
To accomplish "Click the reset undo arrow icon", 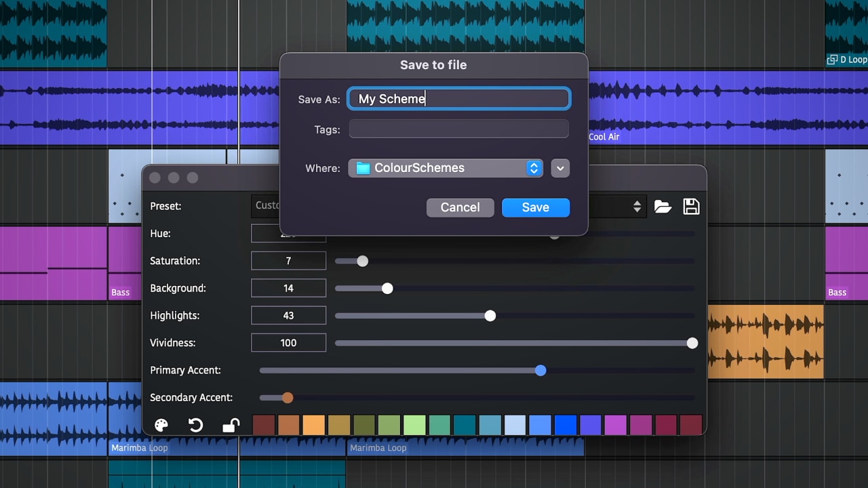I will pos(195,425).
